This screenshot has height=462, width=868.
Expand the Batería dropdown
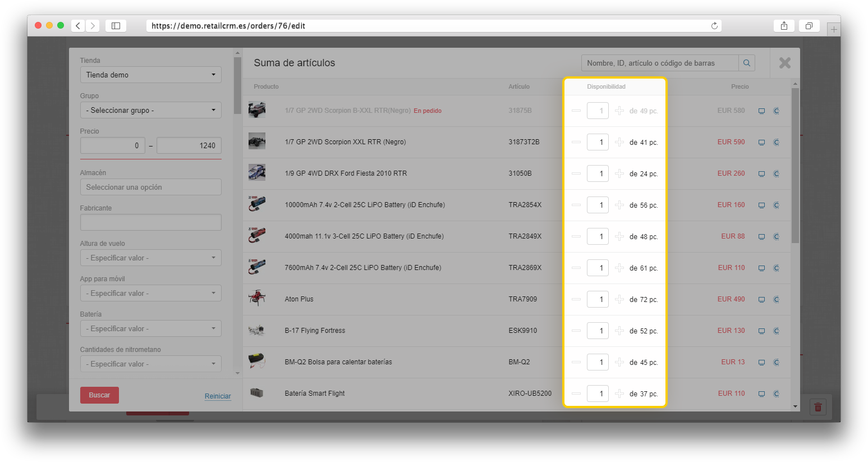pyautogui.click(x=150, y=328)
